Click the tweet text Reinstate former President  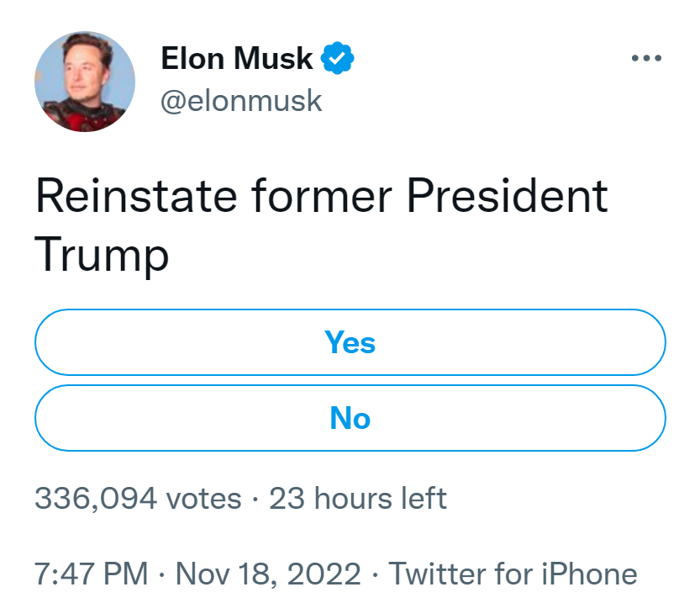point(321,196)
